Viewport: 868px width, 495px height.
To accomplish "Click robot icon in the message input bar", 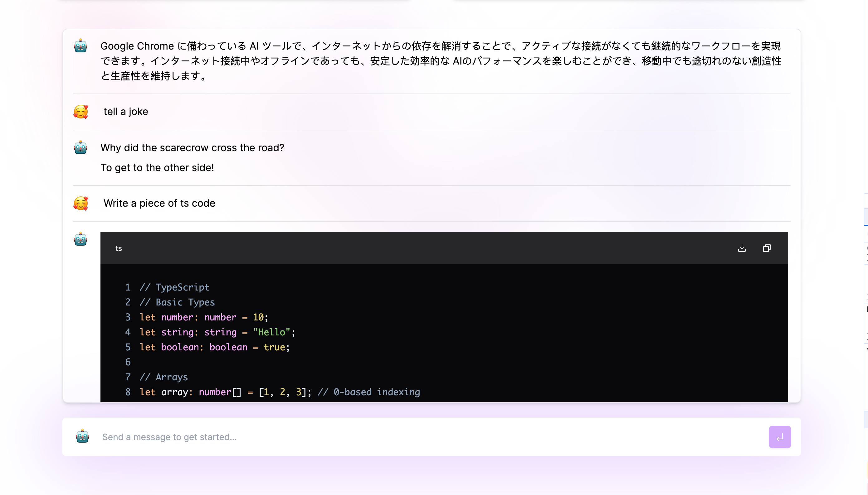I will click(x=82, y=436).
